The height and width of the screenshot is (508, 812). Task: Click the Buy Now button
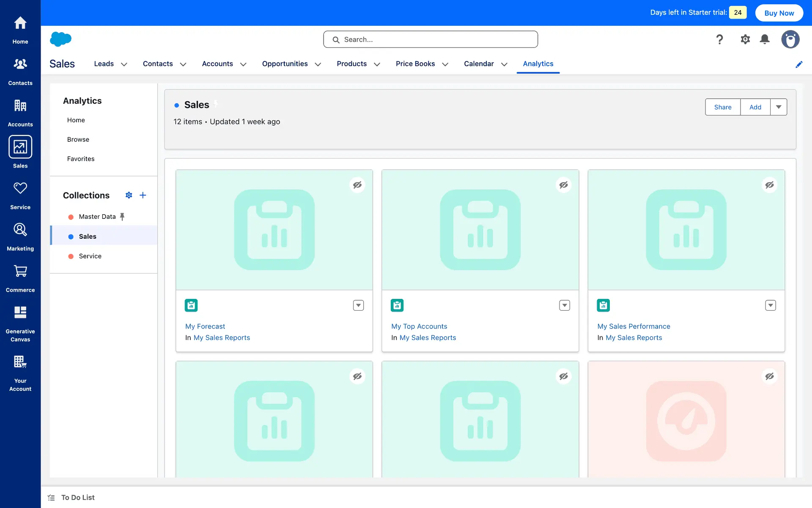point(779,13)
